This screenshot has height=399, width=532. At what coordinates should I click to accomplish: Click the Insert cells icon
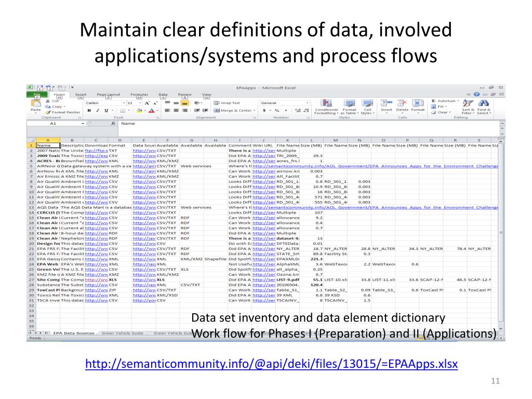coord(386,103)
